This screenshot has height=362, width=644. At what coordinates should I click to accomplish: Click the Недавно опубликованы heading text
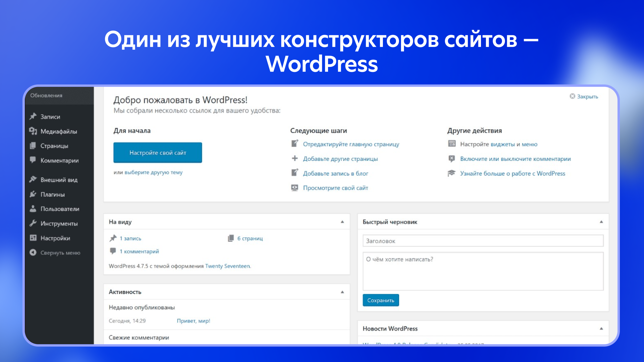pos(142,307)
